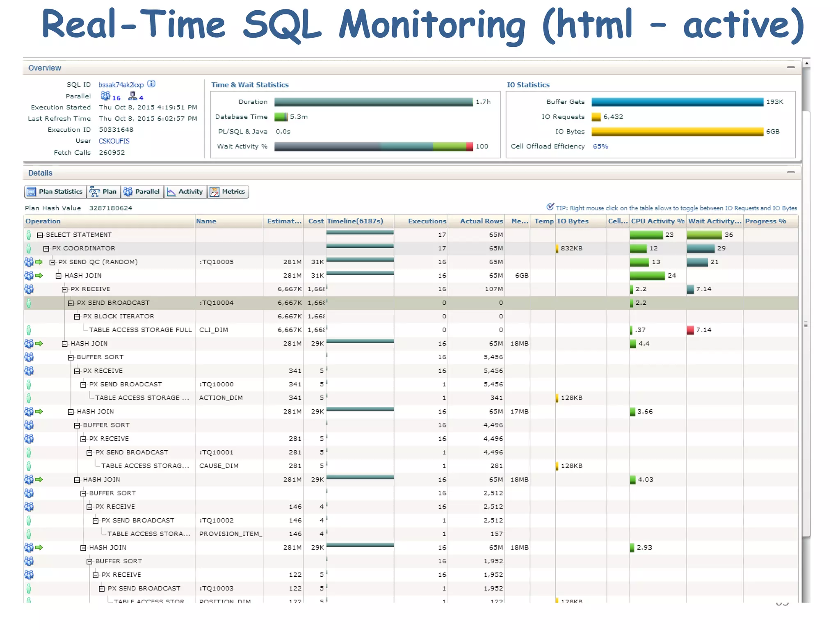
Task: Click the IO Bytes 6GB bar
Action: pos(677,132)
